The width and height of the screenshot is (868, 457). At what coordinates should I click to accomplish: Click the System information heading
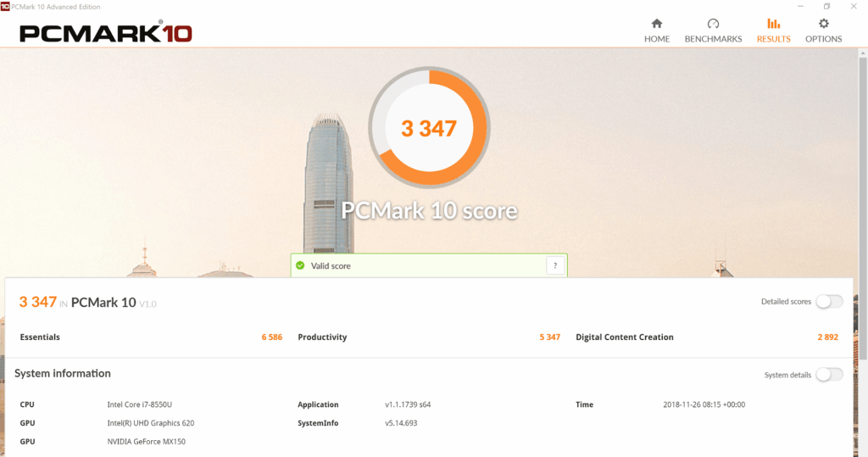pyautogui.click(x=63, y=374)
